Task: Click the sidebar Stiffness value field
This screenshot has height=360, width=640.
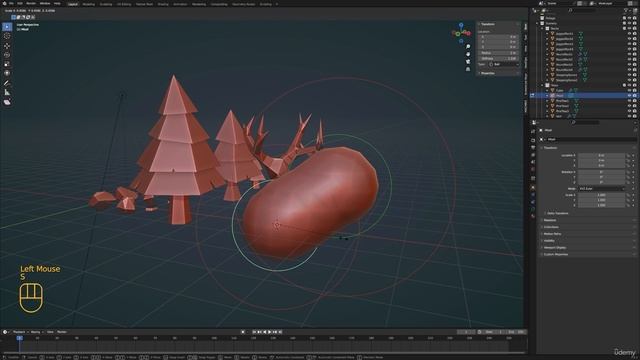Action: pyautogui.click(x=498, y=59)
